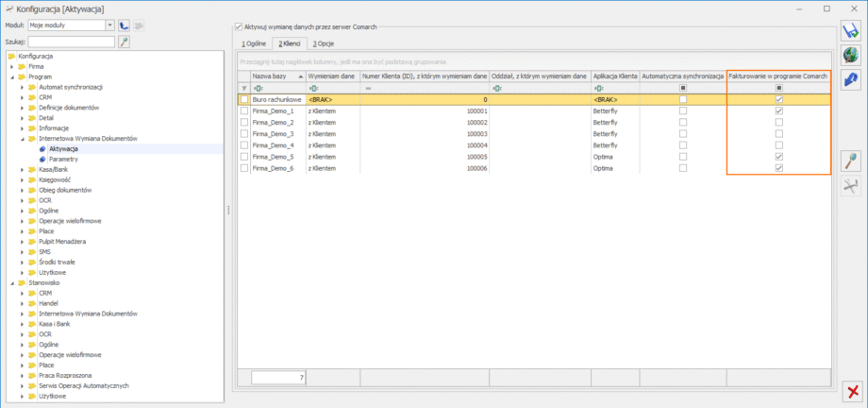Click the blue arrow icon beside Moduł
This screenshot has width=868, height=408.
124,25
